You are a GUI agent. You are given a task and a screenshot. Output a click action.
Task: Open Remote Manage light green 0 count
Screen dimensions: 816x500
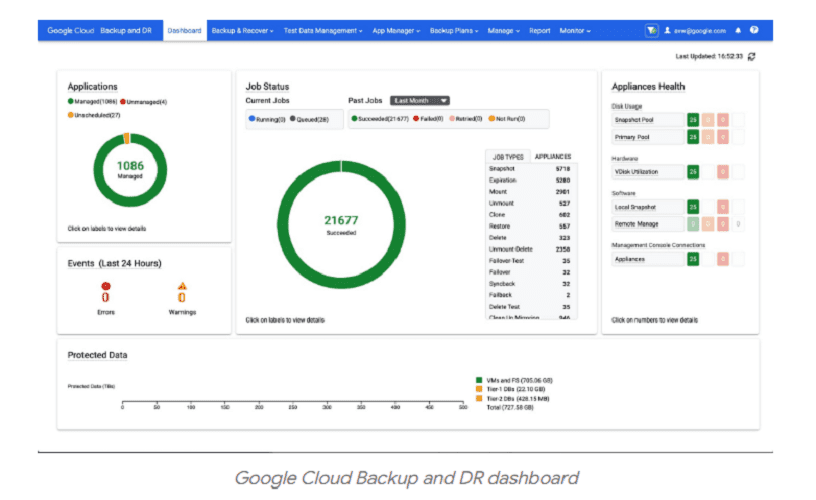click(693, 224)
